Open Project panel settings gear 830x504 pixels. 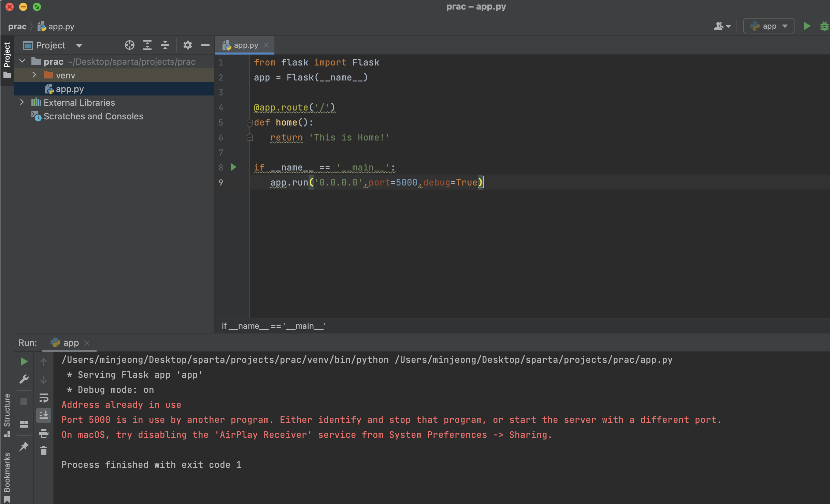click(x=187, y=45)
